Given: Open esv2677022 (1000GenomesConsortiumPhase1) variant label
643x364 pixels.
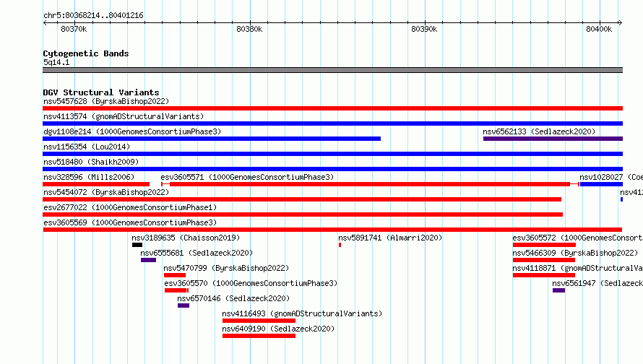Looking at the screenshot, I should tap(130, 207).
